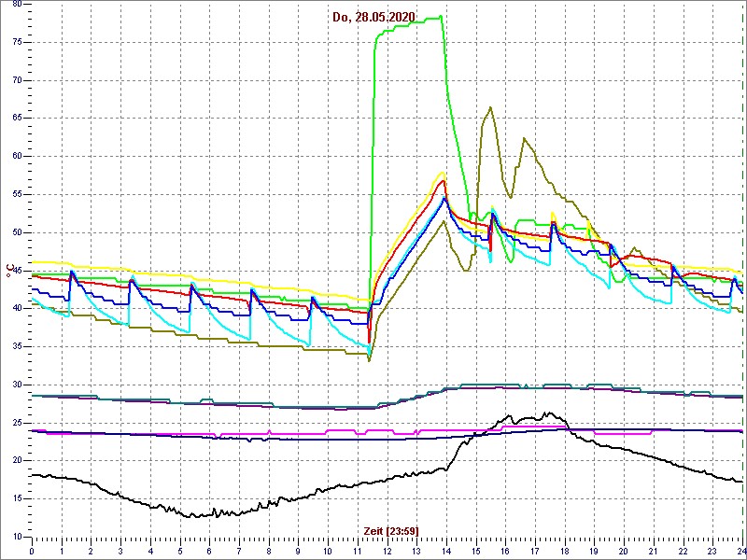Click the yellow curve's peak near 58°C
Viewport: 747px width, 560px height.
click(x=443, y=173)
